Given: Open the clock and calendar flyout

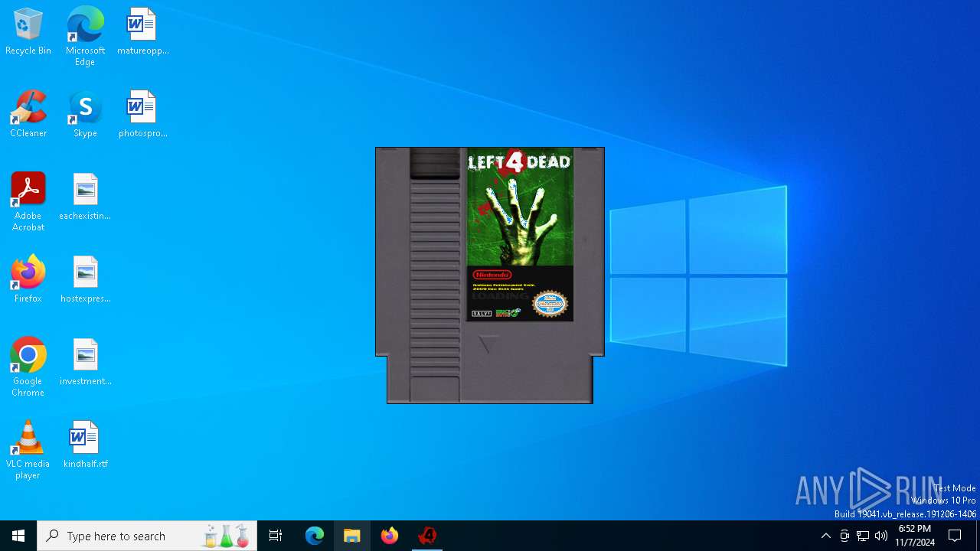Looking at the screenshot, I should point(915,536).
